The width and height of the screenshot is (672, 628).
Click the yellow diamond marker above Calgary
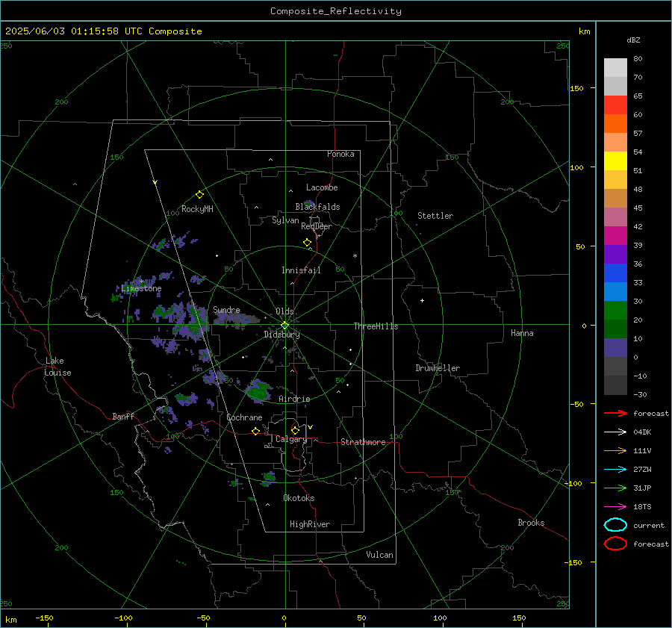(295, 430)
